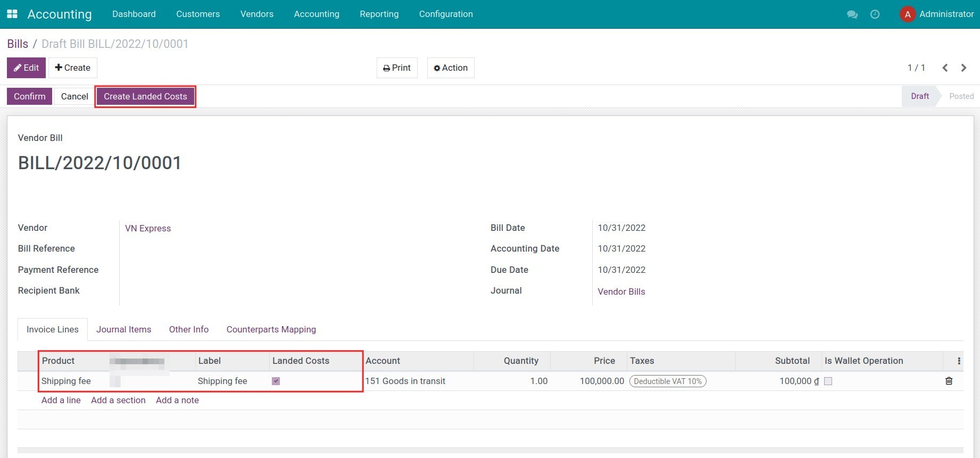Tick the Is Wallet Operation checkbox
The height and width of the screenshot is (458, 980).
click(x=828, y=381)
